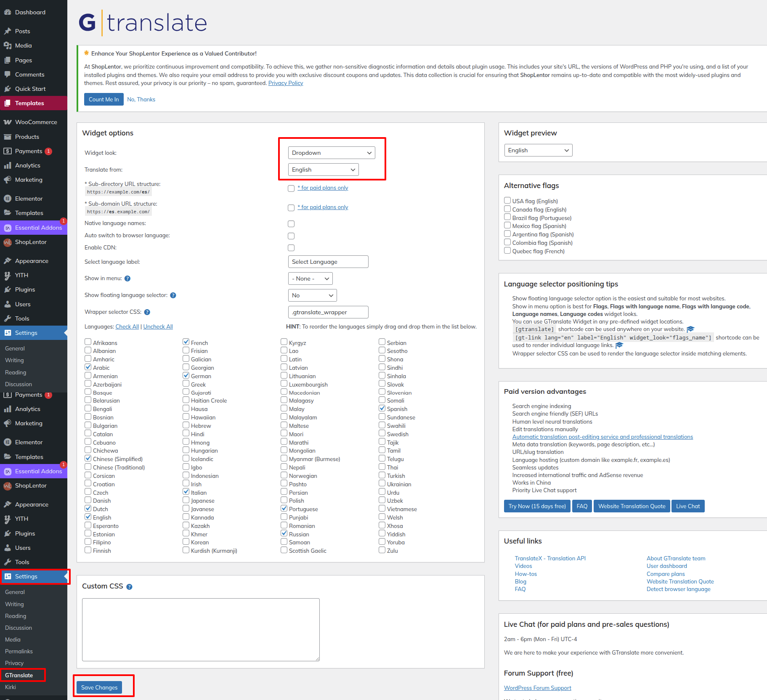This screenshot has width=767, height=700.
Task: Enable Auto switch to browser language
Action: pyautogui.click(x=291, y=236)
